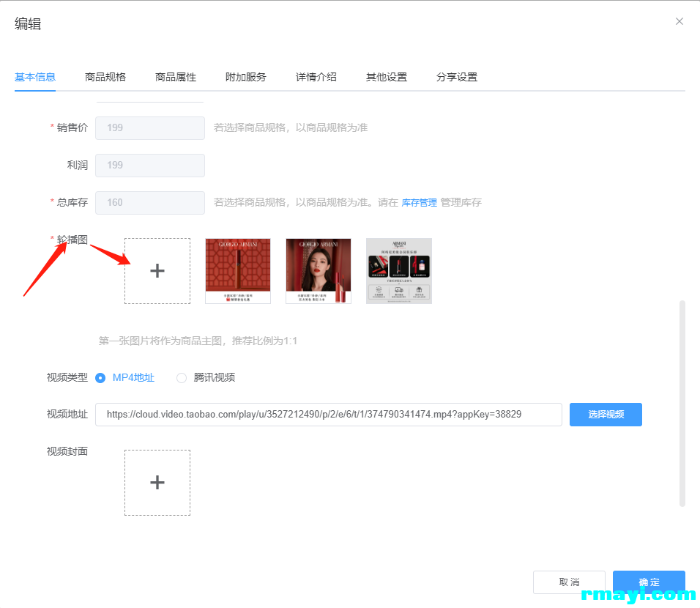Go to the 附加服务 tab
700x608 pixels.
click(x=246, y=77)
